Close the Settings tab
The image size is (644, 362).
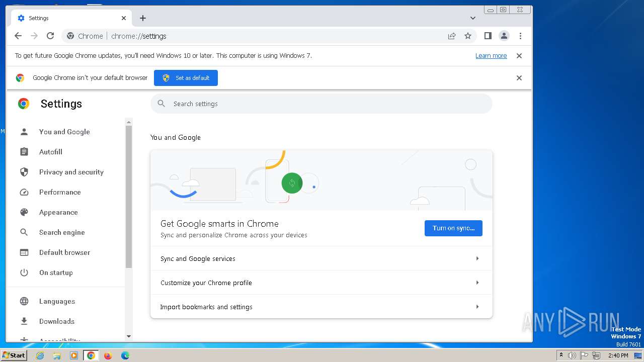point(124,18)
